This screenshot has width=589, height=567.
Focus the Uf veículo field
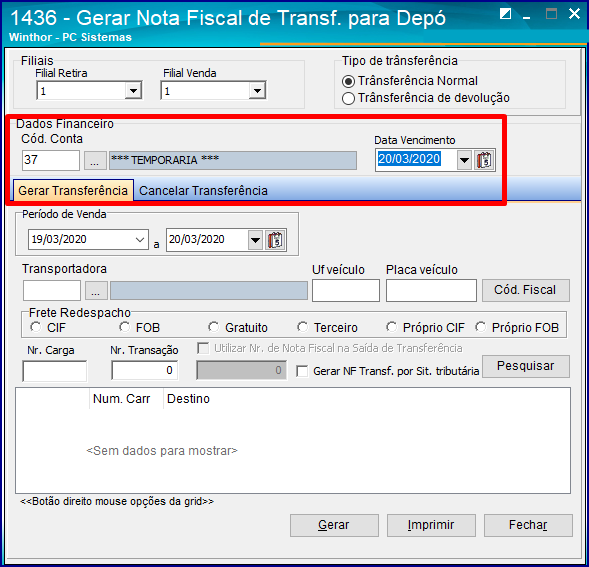(346, 290)
